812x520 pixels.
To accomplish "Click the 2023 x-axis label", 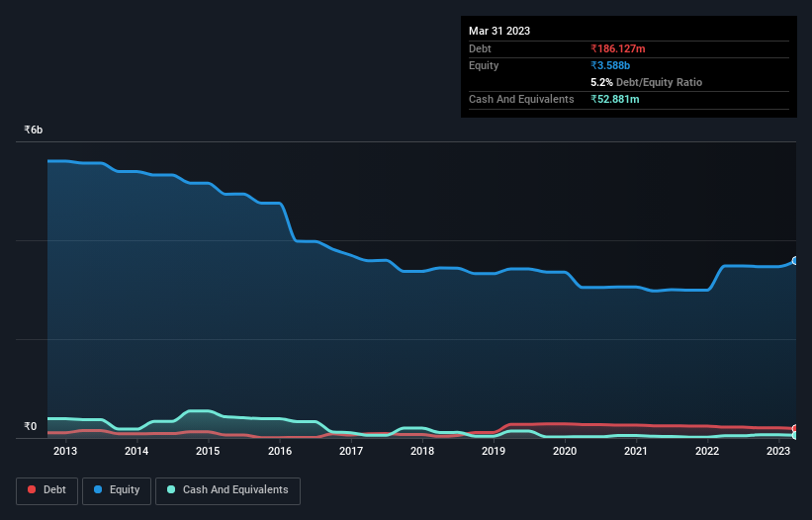I will (x=778, y=451).
